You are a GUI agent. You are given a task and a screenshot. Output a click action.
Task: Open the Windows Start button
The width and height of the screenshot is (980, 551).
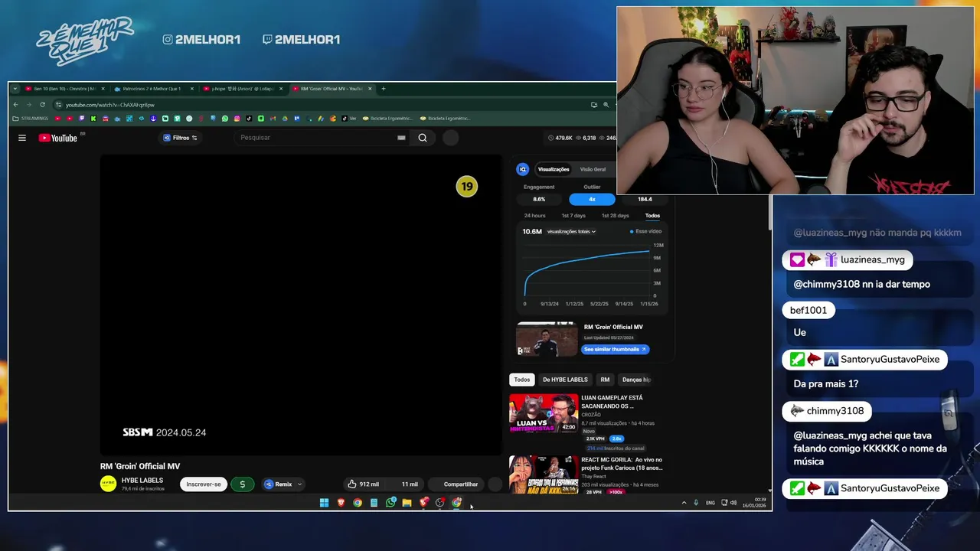(324, 503)
